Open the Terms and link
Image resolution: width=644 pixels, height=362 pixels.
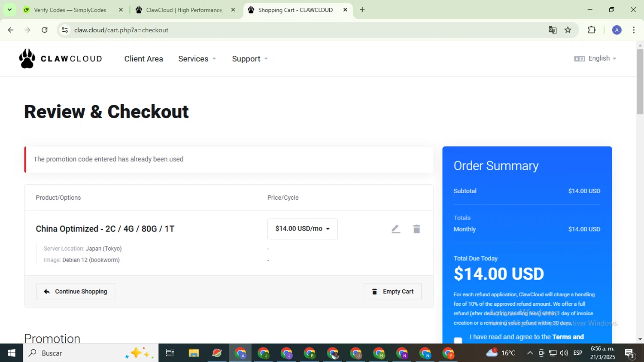click(568, 337)
